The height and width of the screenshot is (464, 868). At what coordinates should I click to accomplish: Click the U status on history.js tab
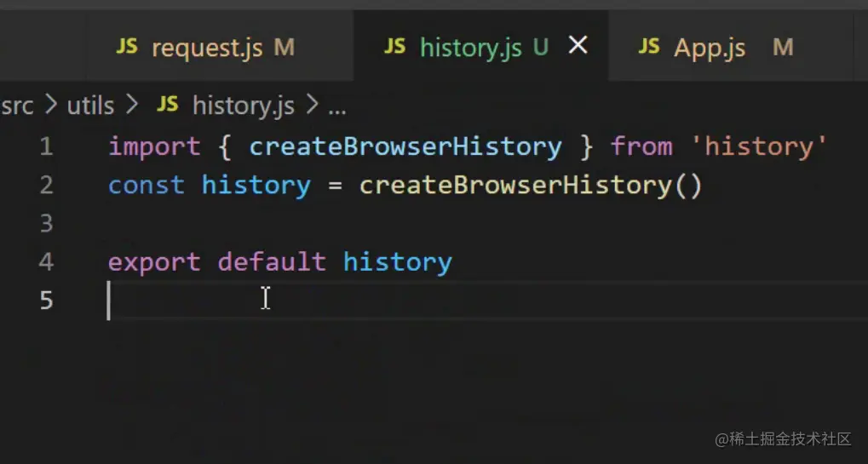coord(541,49)
